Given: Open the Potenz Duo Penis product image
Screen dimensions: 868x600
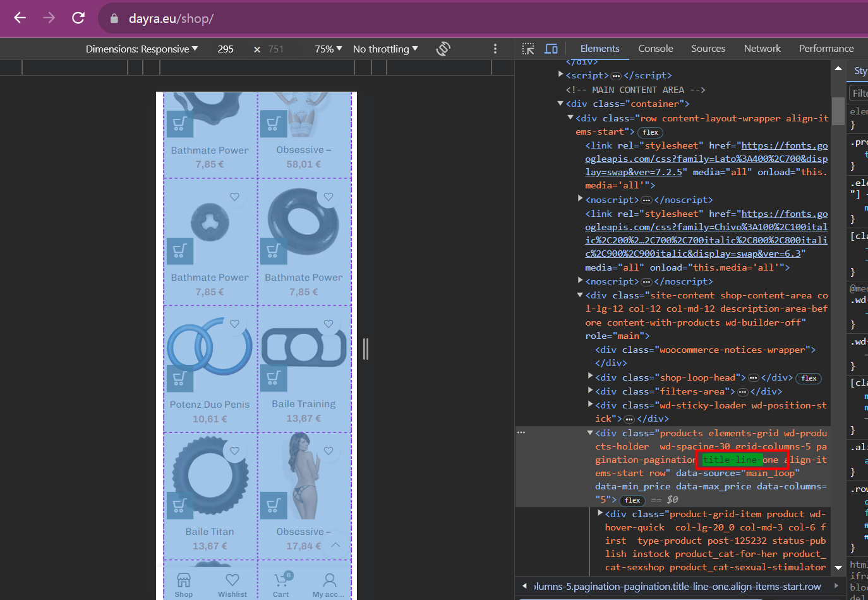Looking at the screenshot, I should coord(210,348).
